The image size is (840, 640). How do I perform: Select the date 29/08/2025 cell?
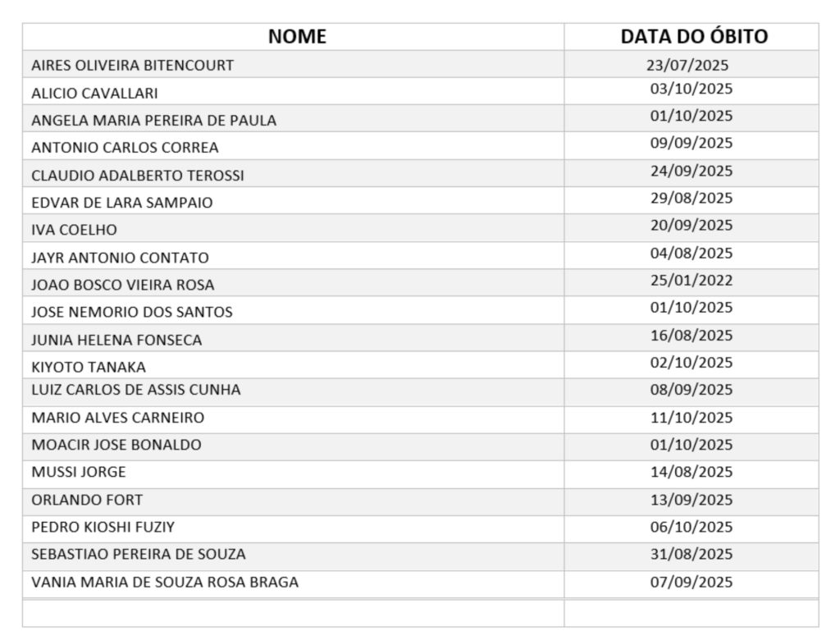coord(691,199)
